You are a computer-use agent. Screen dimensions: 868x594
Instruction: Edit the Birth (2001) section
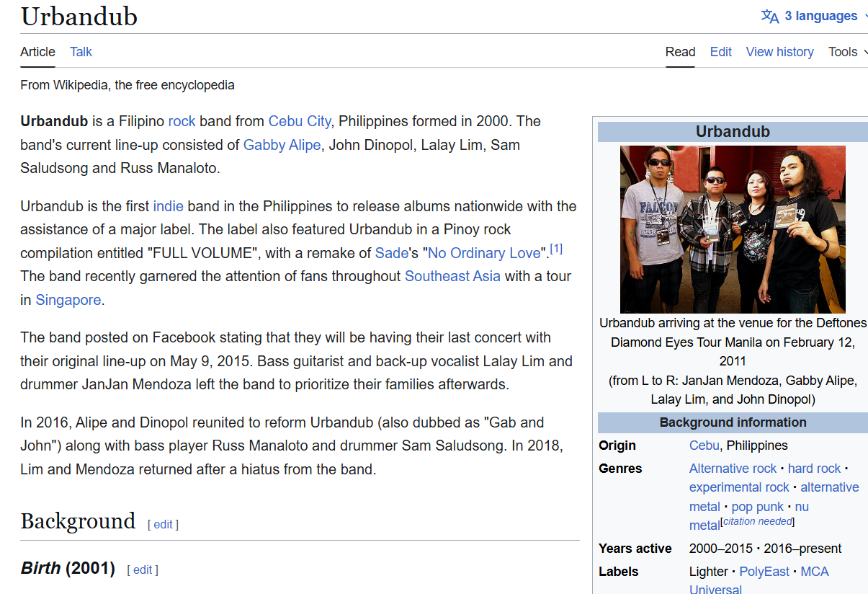tap(143, 569)
